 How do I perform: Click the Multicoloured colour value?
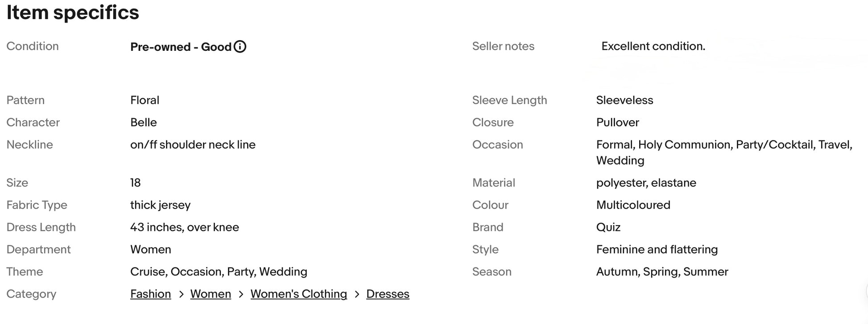click(x=633, y=205)
